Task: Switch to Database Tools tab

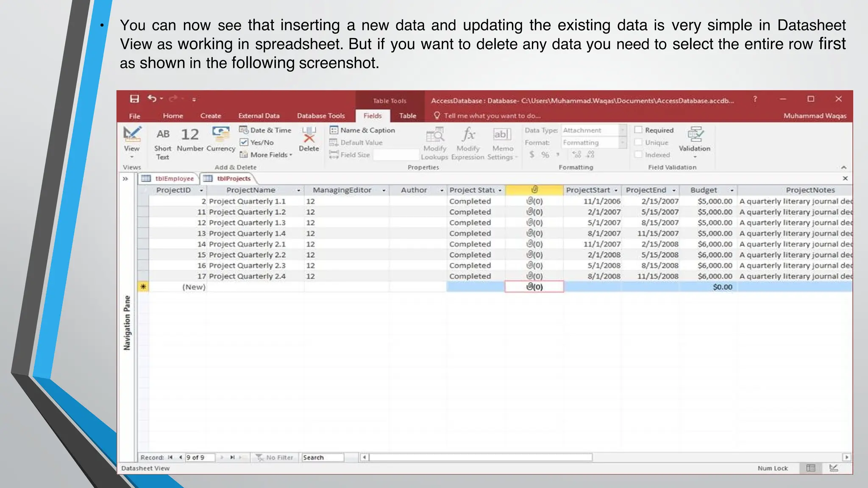Action: pyautogui.click(x=321, y=116)
